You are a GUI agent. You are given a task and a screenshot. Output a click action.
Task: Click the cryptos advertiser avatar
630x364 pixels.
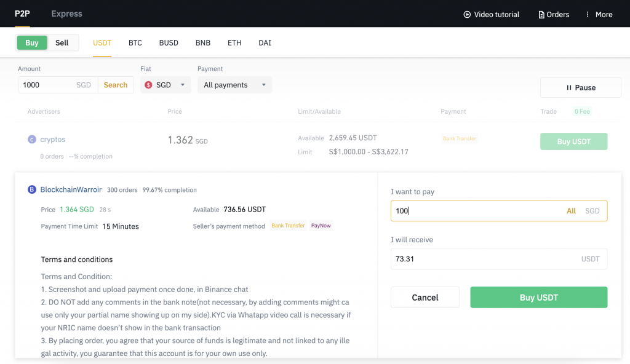(x=32, y=140)
